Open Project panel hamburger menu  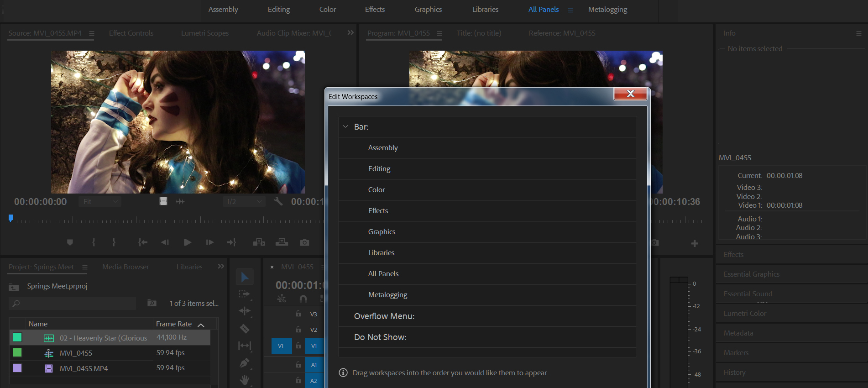(x=85, y=267)
